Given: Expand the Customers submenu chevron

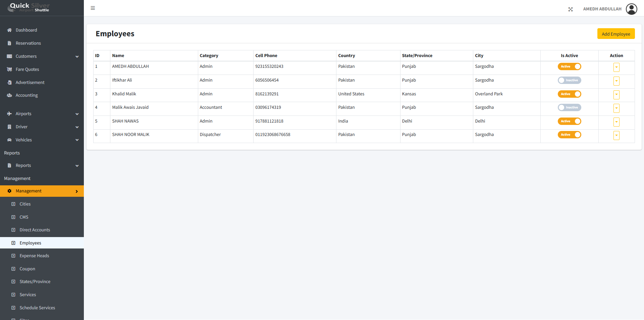Looking at the screenshot, I should point(77,57).
